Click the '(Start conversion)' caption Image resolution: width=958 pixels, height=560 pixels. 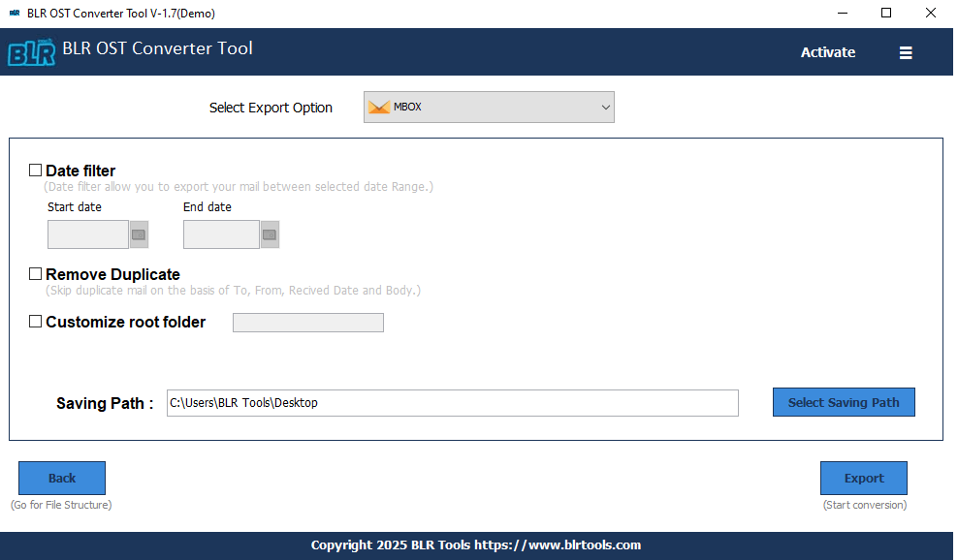865,505
